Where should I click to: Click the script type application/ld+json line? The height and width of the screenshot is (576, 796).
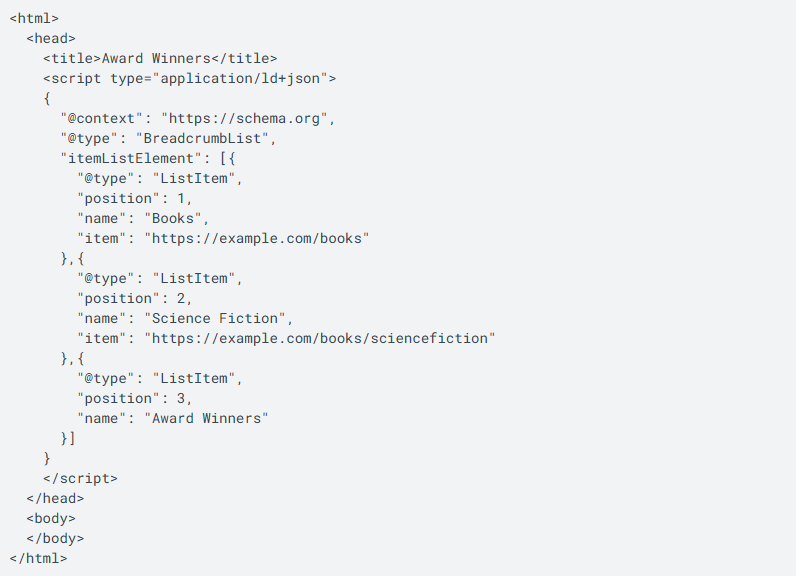[x=189, y=79]
